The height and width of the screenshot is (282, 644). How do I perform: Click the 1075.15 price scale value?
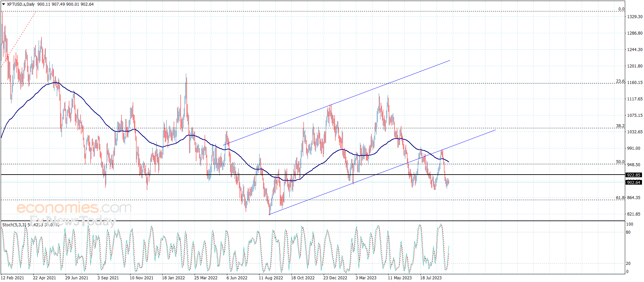coord(635,115)
